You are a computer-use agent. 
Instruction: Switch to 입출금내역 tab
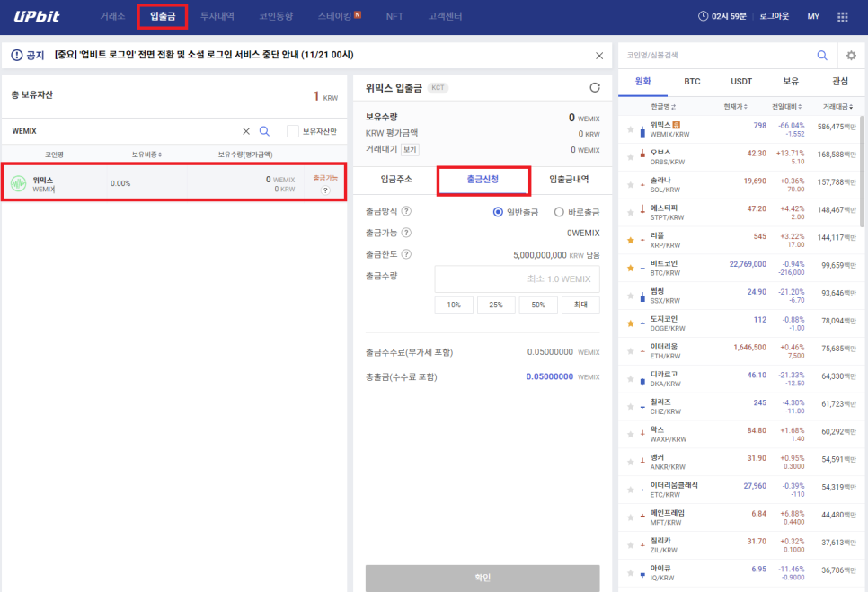pos(569,180)
